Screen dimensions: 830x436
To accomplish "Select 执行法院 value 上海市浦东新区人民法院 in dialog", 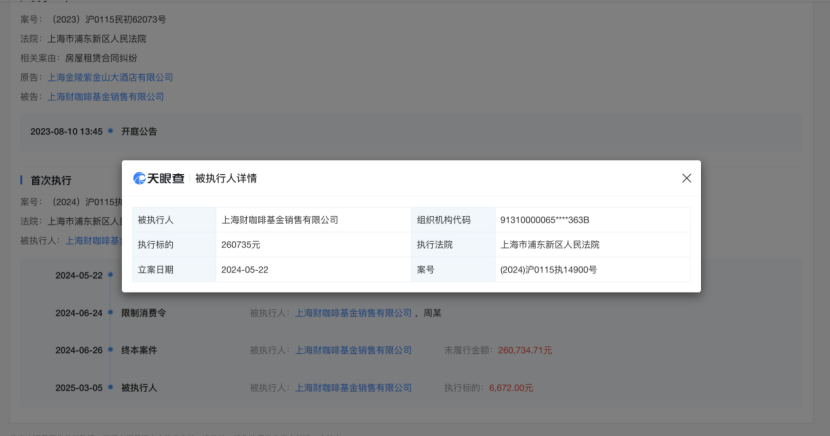I will tap(550, 245).
